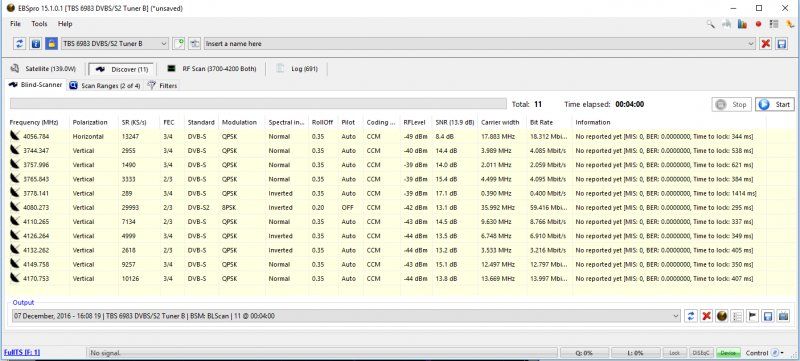This screenshot has width=800, height=361.
Task: Select the Discover (11) tab
Action: (x=121, y=69)
